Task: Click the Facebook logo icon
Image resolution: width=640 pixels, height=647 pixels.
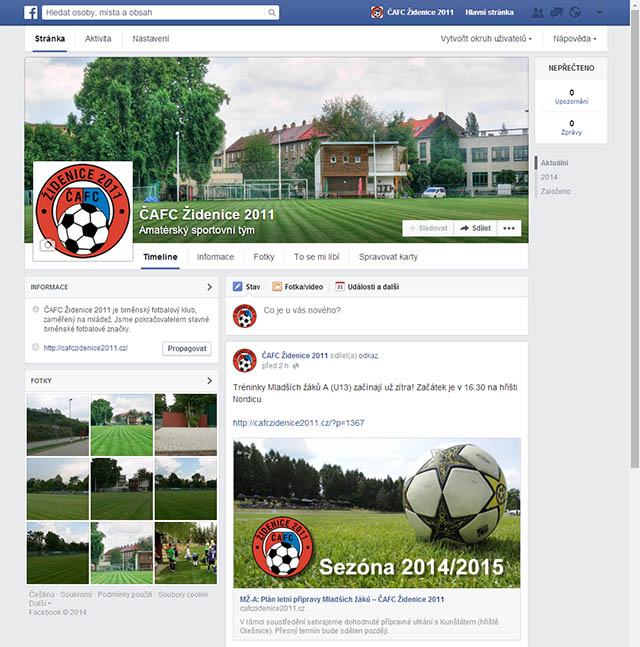Action: point(31,12)
